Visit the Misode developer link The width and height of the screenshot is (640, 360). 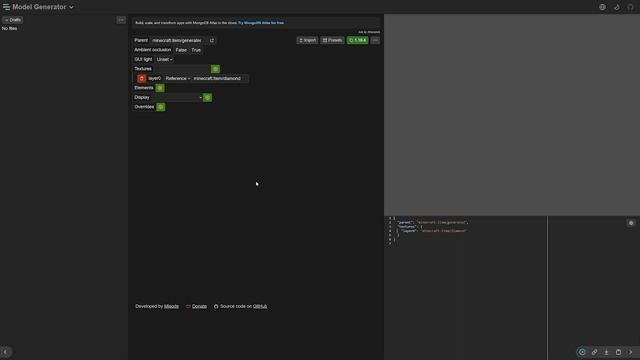pyautogui.click(x=171, y=306)
